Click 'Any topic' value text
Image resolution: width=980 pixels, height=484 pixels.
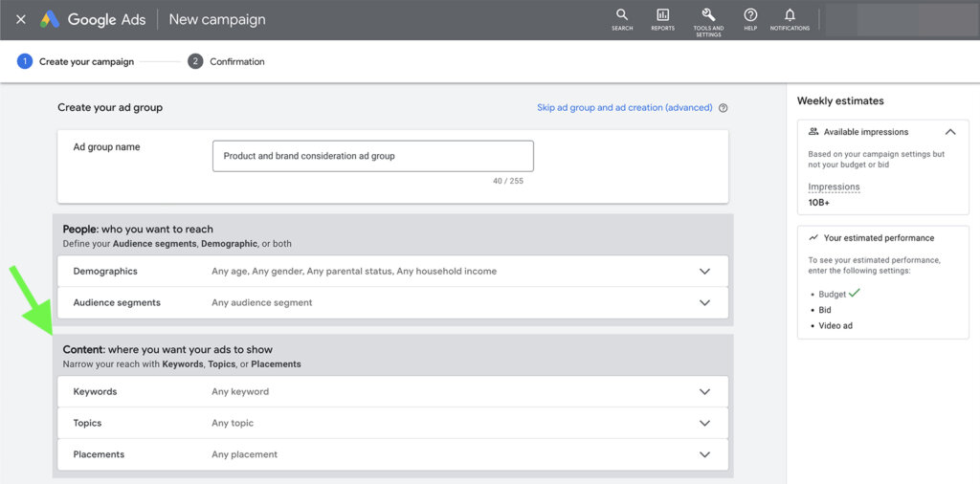click(233, 423)
